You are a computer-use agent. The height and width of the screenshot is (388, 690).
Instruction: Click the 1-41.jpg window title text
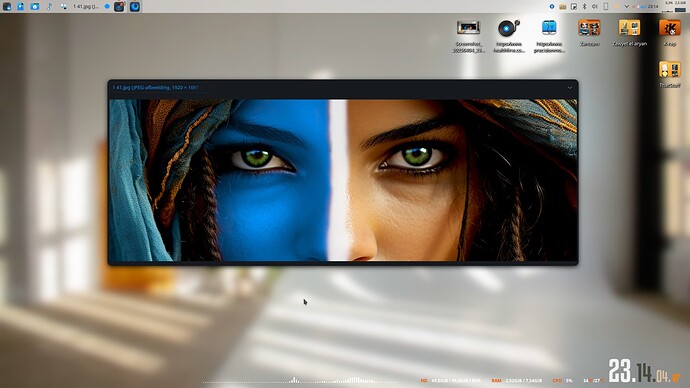point(155,88)
